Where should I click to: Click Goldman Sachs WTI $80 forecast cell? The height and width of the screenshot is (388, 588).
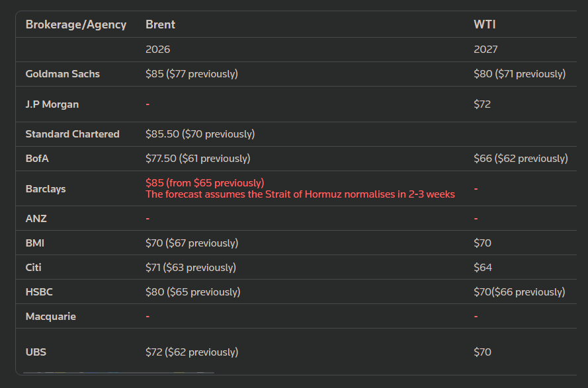(519, 74)
